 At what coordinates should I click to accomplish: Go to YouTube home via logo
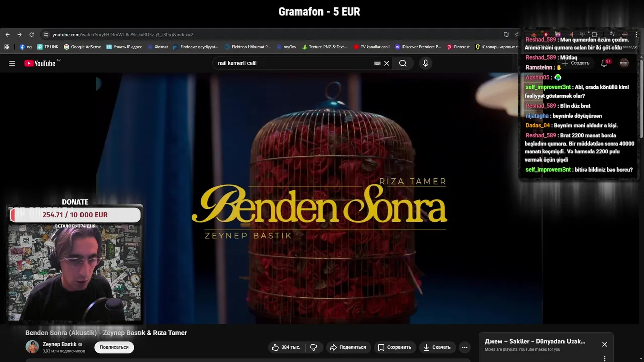click(40, 63)
